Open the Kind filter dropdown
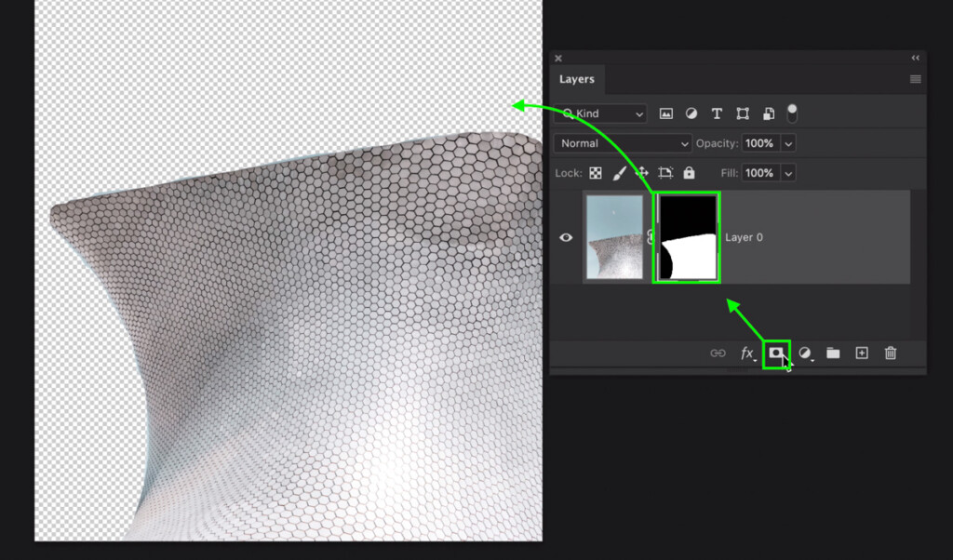The image size is (953, 560). pos(600,113)
